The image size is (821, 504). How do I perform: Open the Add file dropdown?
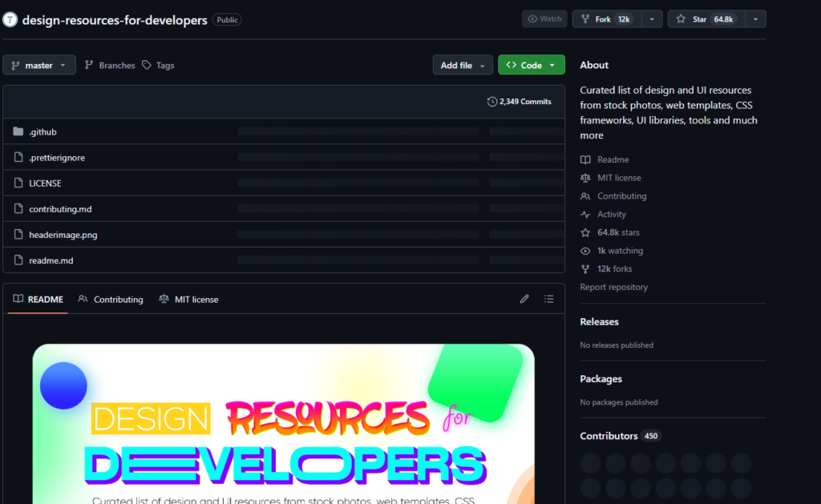coord(463,66)
